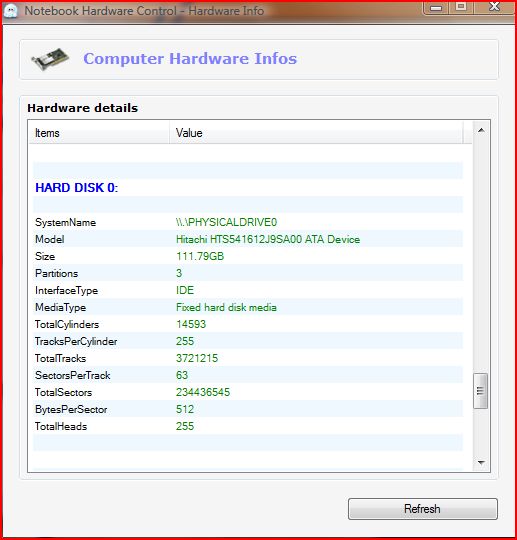517x540 pixels.
Task: Select the TotalHeads row label
Action: pos(61,426)
